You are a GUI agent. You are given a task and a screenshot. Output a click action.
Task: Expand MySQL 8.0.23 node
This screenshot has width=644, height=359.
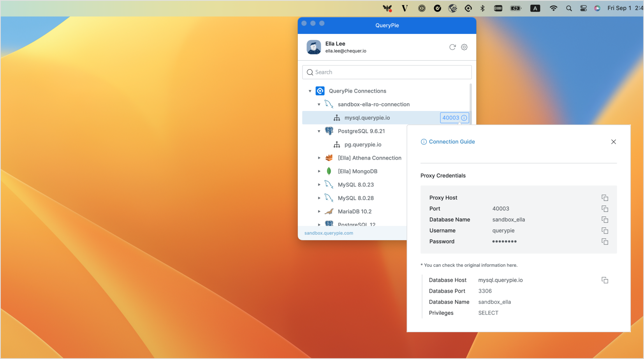pos(319,185)
